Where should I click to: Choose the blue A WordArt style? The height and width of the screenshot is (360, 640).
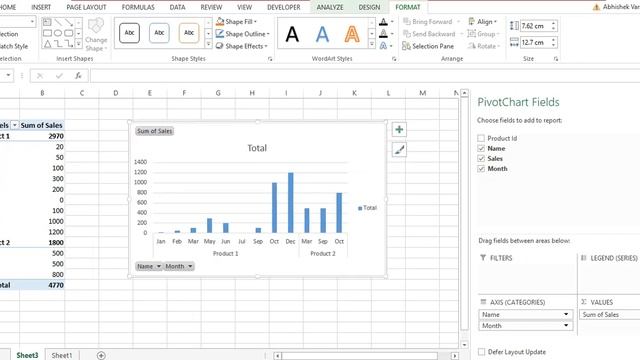[322, 34]
